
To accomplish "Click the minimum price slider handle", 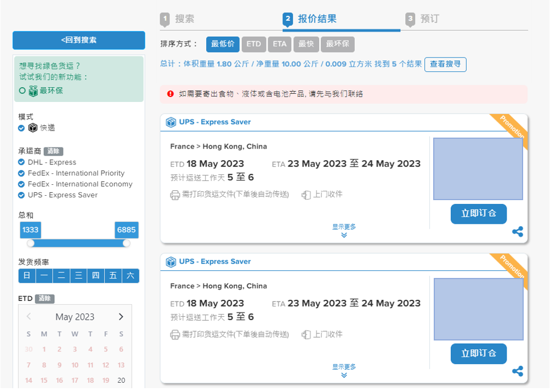I will [x=31, y=243].
